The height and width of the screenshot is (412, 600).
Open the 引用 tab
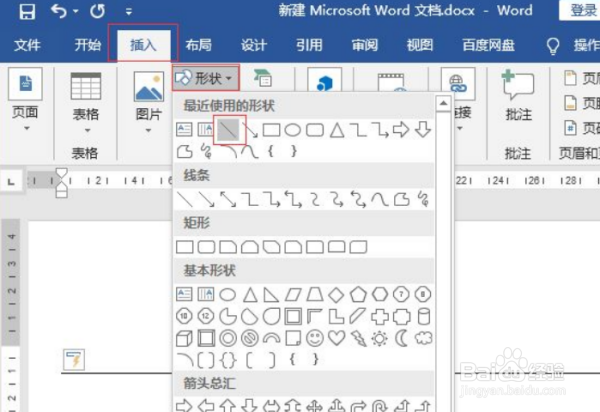(309, 45)
